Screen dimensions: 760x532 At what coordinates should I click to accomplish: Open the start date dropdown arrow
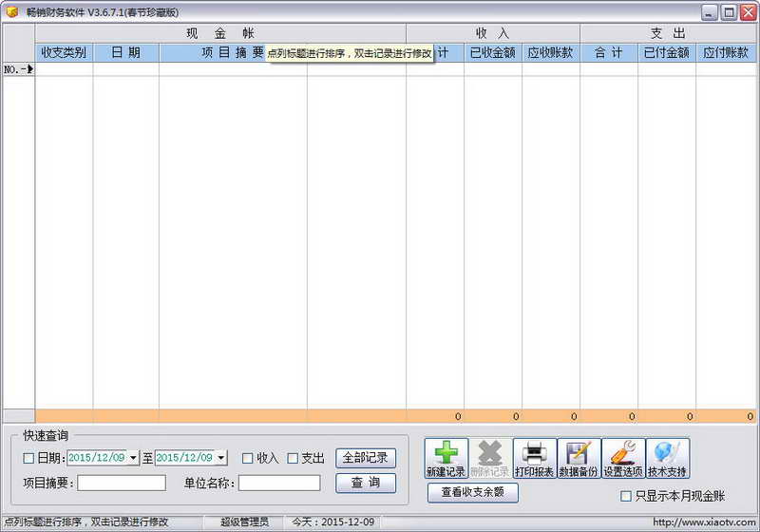133,457
